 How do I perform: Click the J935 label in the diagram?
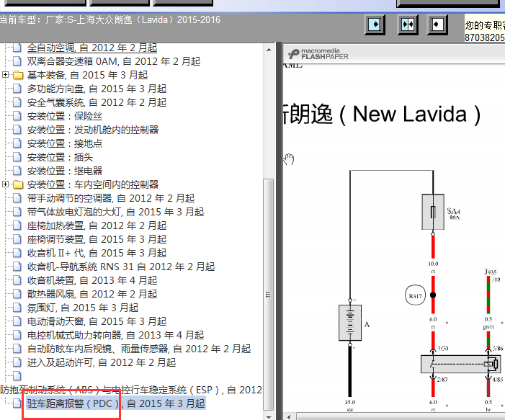point(491,272)
